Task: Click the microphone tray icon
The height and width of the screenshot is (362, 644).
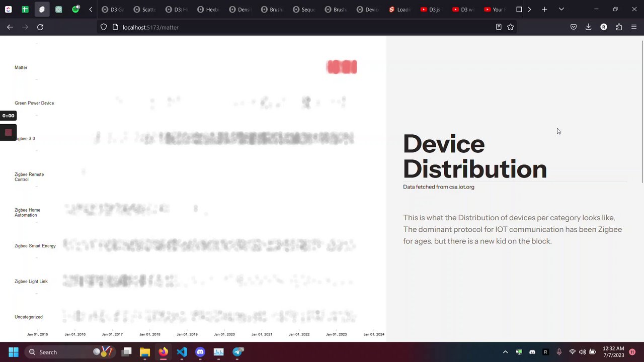Action: [x=559, y=352]
